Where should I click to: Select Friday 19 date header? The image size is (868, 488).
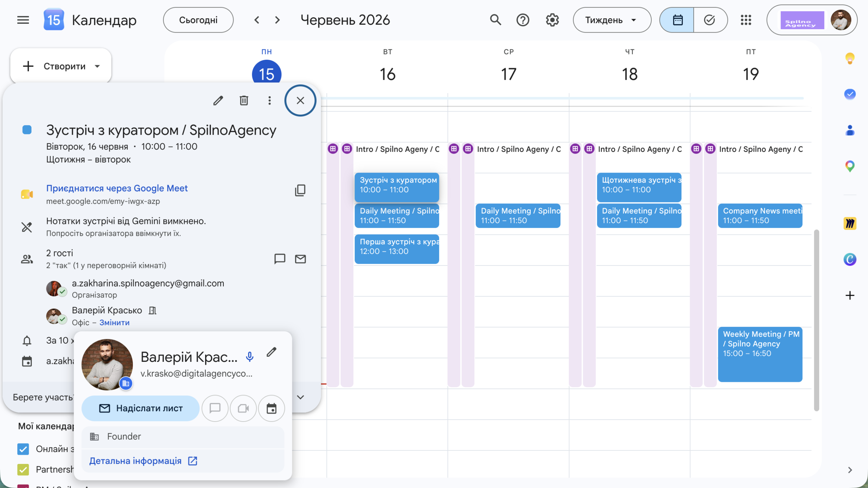pyautogui.click(x=751, y=74)
